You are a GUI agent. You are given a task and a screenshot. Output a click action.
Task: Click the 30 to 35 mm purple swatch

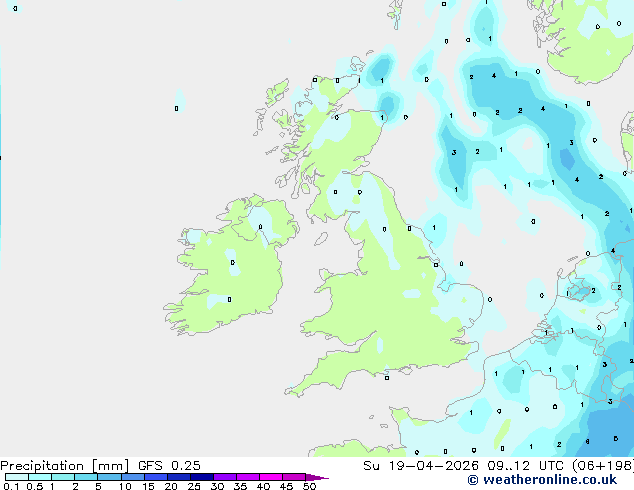pyautogui.click(x=225, y=477)
